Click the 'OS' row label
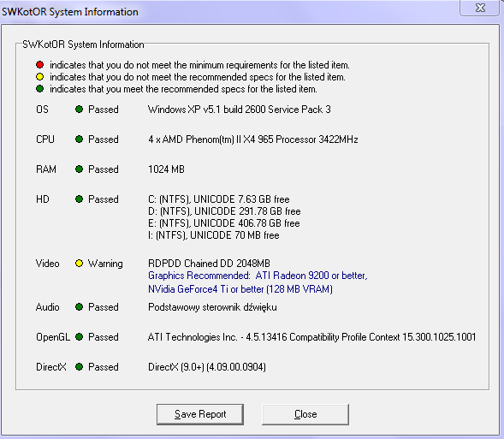Screen dimensions: 504x439 42,110
